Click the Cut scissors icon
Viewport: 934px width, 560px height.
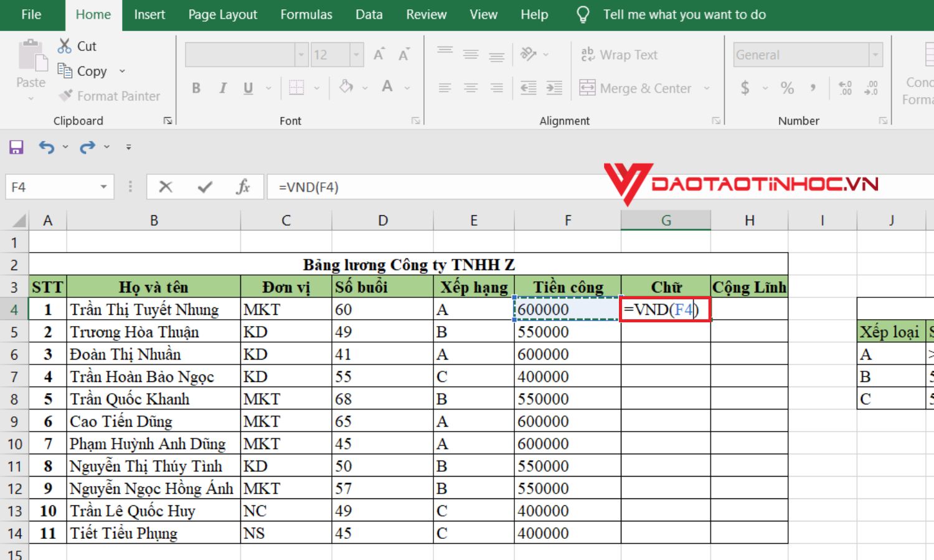[65, 46]
